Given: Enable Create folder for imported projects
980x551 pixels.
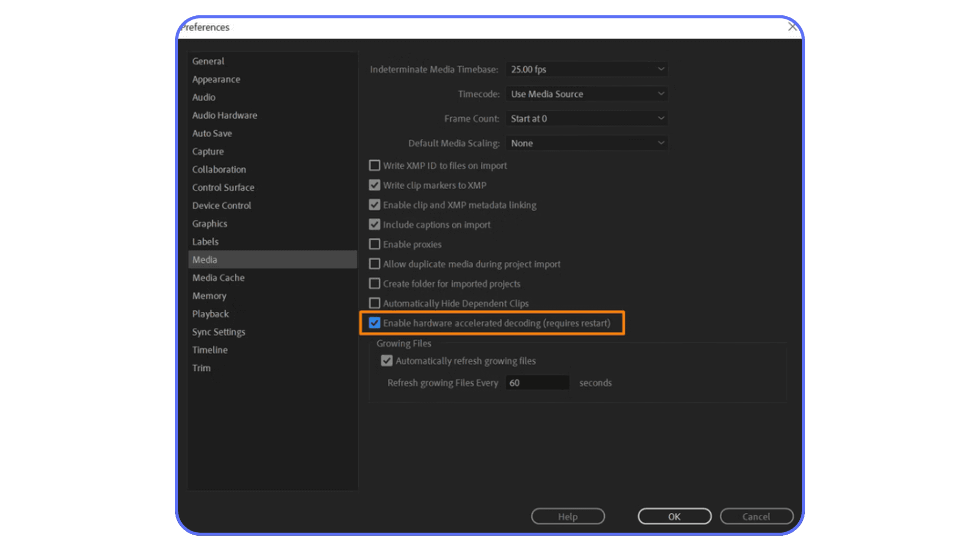Looking at the screenshot, I should [375, 284].
